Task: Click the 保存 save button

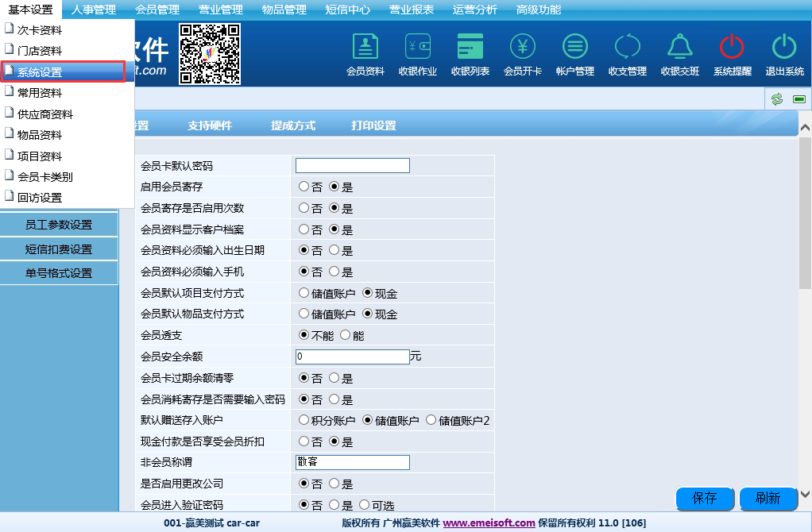Action: [x=704, y=499]
